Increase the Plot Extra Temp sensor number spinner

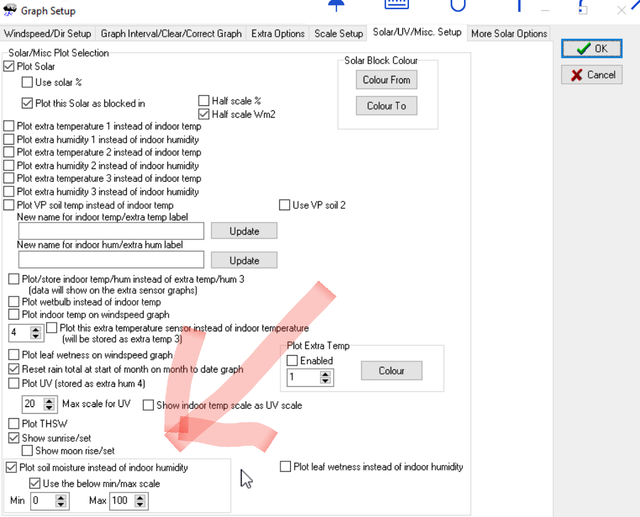click(325, 374)
